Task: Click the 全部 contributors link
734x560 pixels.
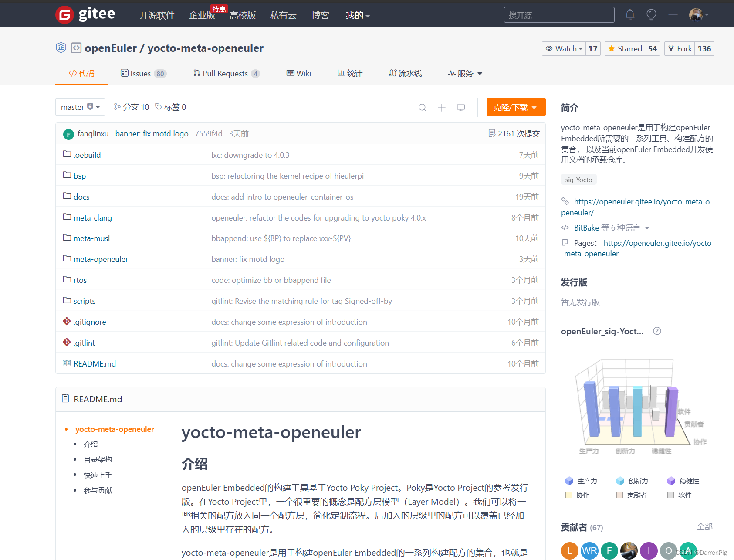Action: [704, 527]
